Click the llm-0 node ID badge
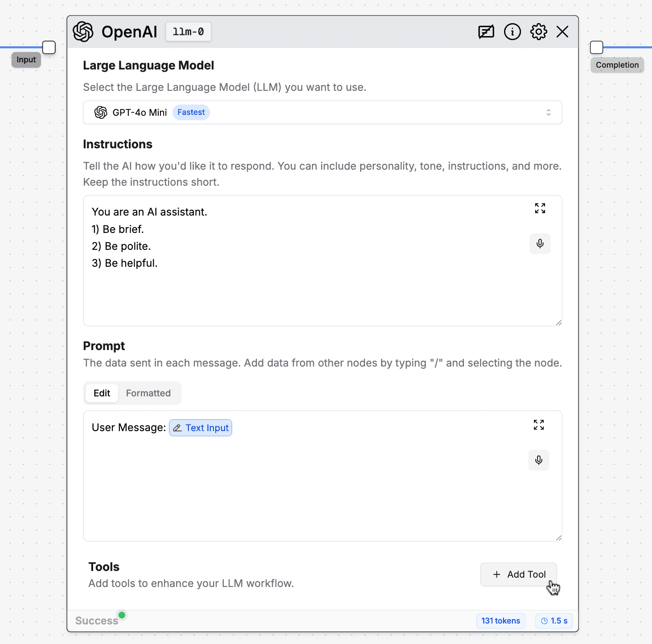 tap(189, 32)
